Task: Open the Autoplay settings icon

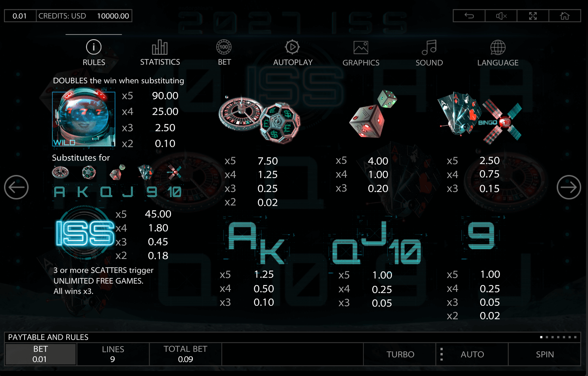Action: pyautogui.click(x=292, y=47)
